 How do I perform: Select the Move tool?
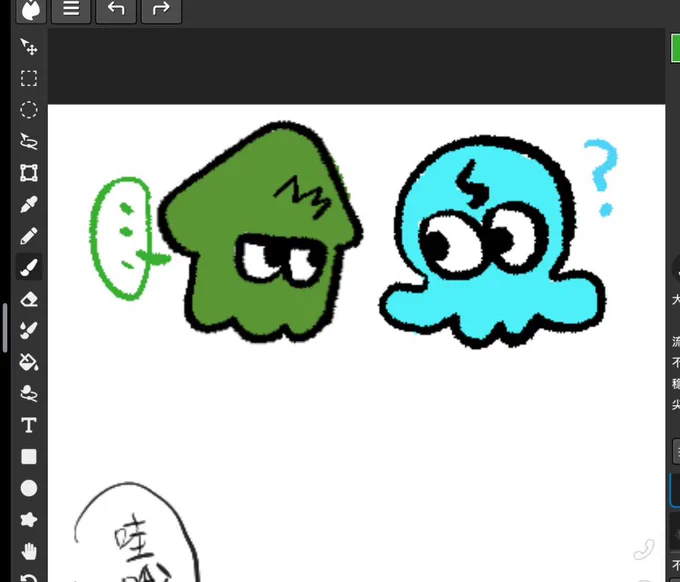click(x=29, y=47)
